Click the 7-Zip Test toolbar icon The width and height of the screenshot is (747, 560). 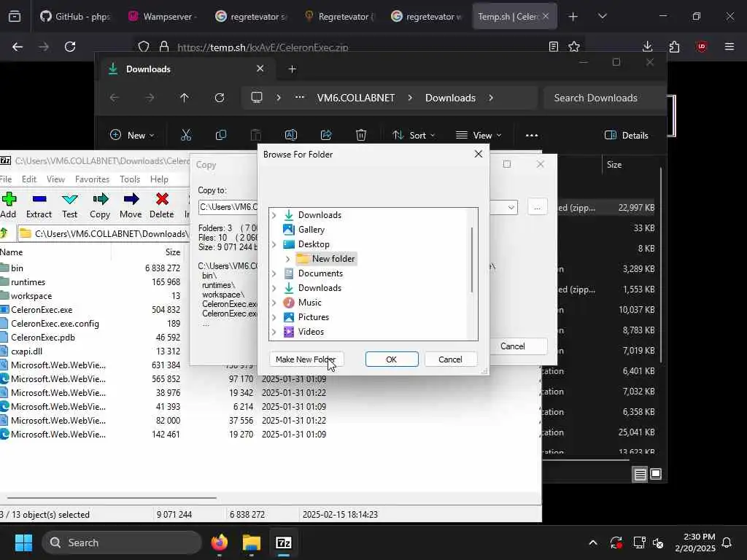pyautogui.click(x=69, y=199)
